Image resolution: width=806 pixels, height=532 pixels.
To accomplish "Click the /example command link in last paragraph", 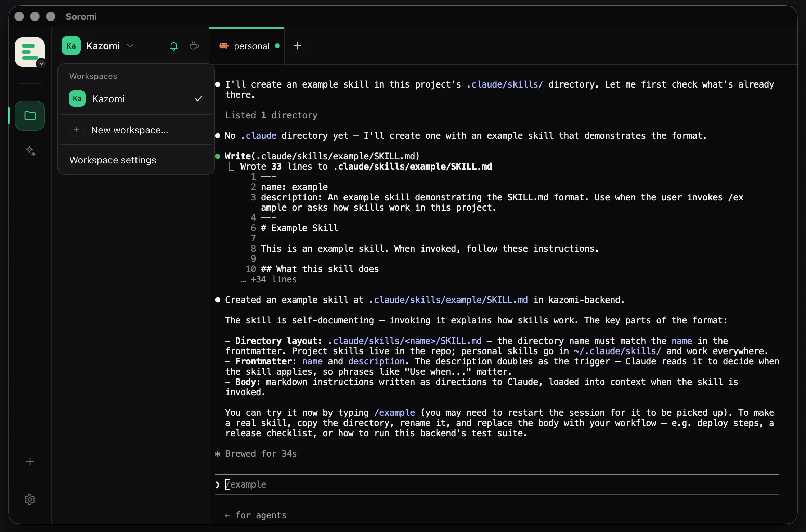I will [x=394, y=413].
